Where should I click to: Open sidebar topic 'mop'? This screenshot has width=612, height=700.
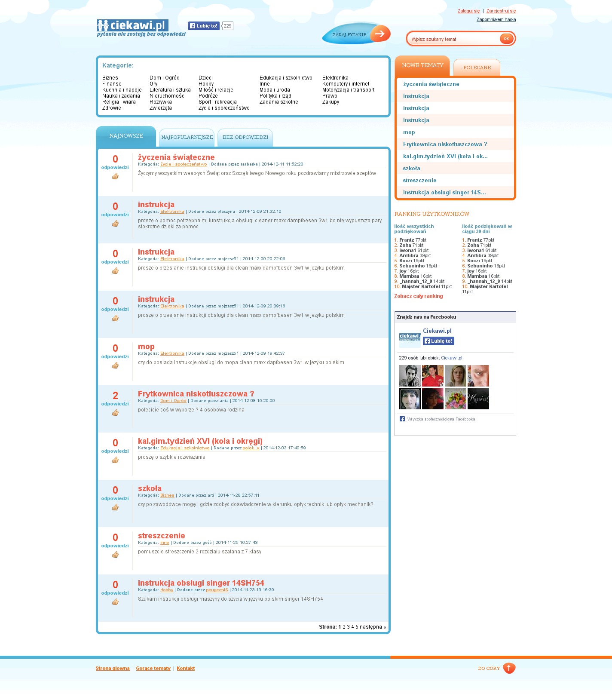tap(409, 132)
